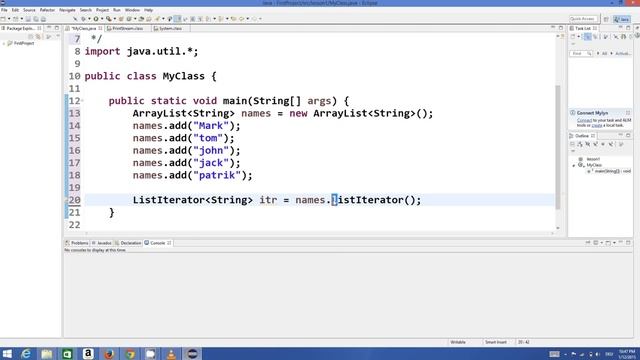
Task: Select main(String[]) method in Outline
Action: tap(613, 171)
